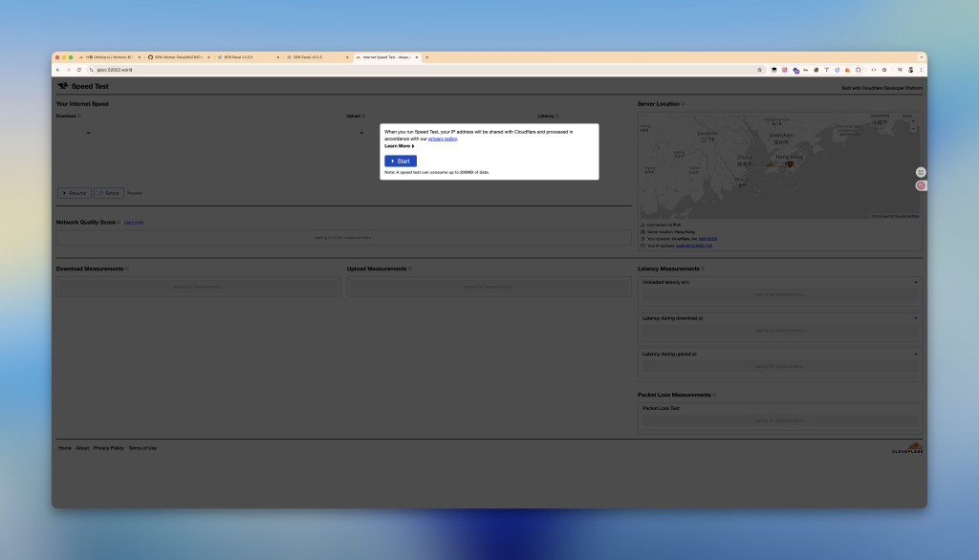Bookmark page with the star icon
This screenshot has width=979, height=560.
[759, 70]
